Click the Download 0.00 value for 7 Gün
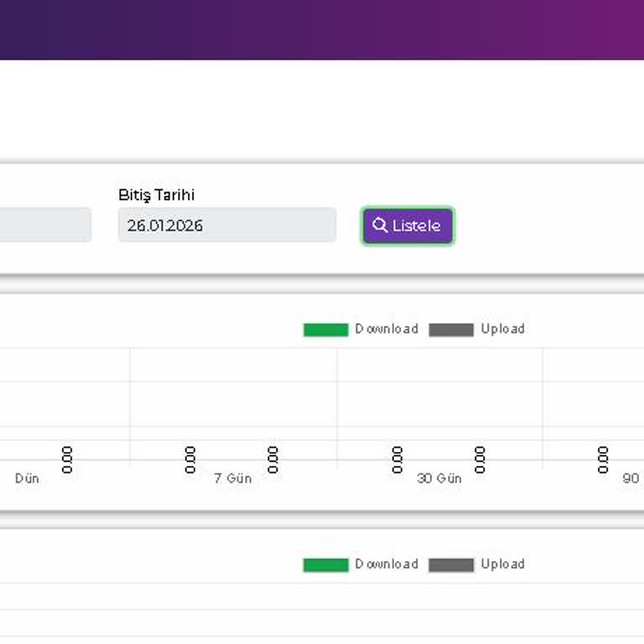The image size is (644, 644). click(x=190, y=460)
